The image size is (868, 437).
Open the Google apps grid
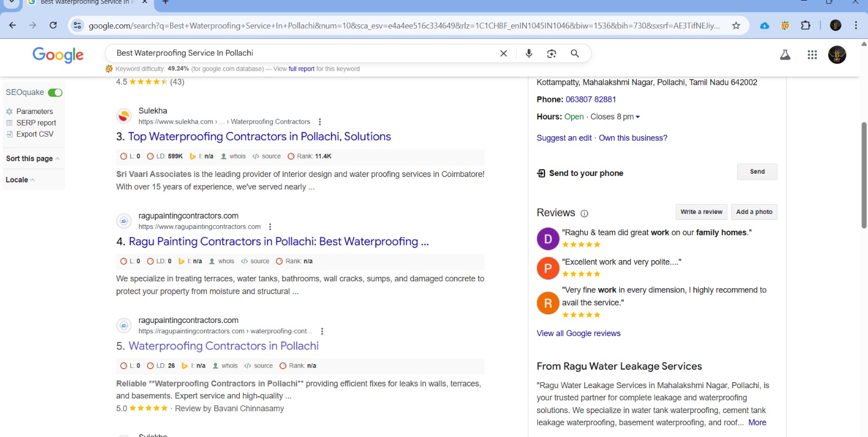(812, 55)
